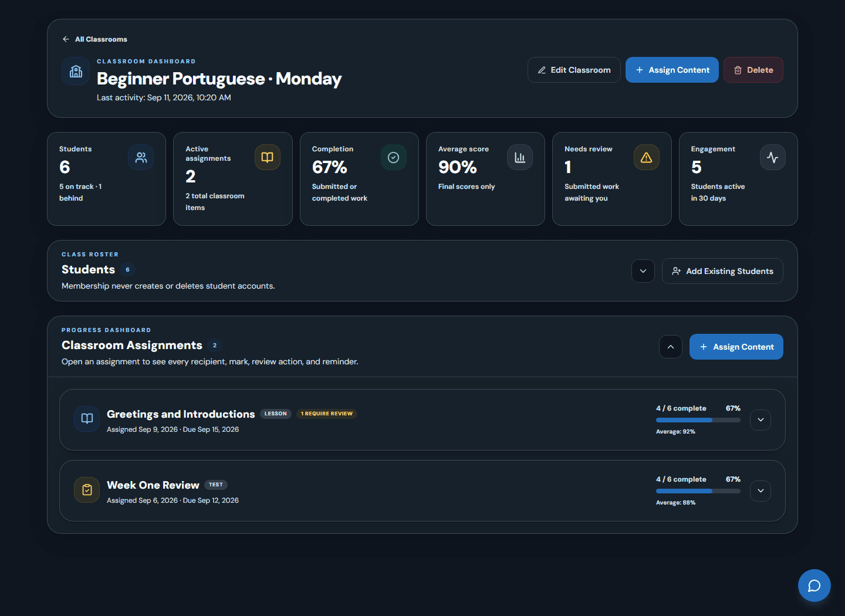Click the Greetings and Introductions lesson book icon
Viewport: 845px width, 616px height.
[x=87, y=419]
